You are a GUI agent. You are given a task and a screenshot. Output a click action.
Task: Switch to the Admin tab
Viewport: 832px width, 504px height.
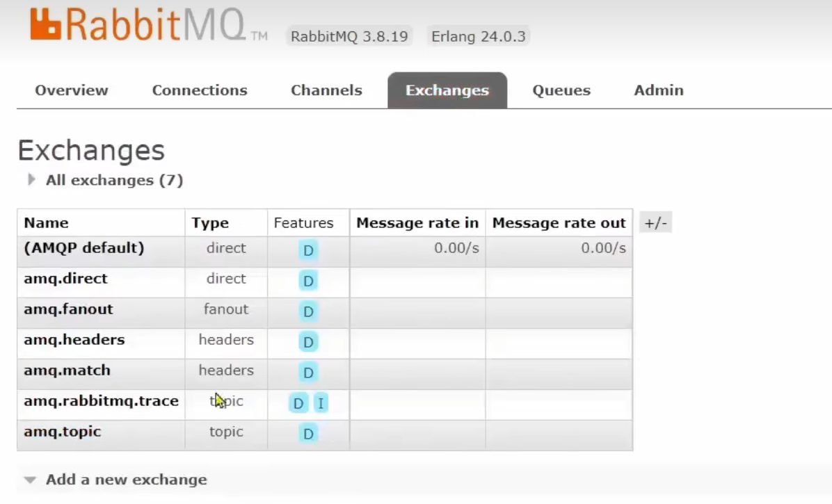point(659,90)
